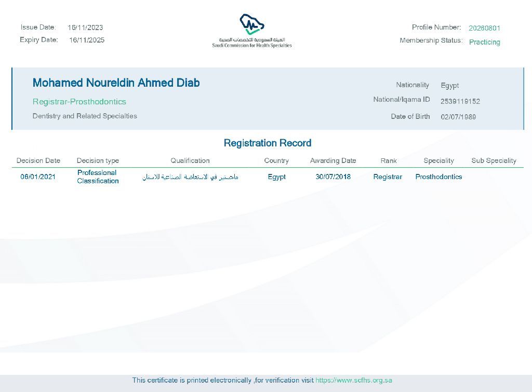The image size is (532, 392).
Task: Click the National/Iqama ID number 2539119152
Action: (x=460, y=101)
